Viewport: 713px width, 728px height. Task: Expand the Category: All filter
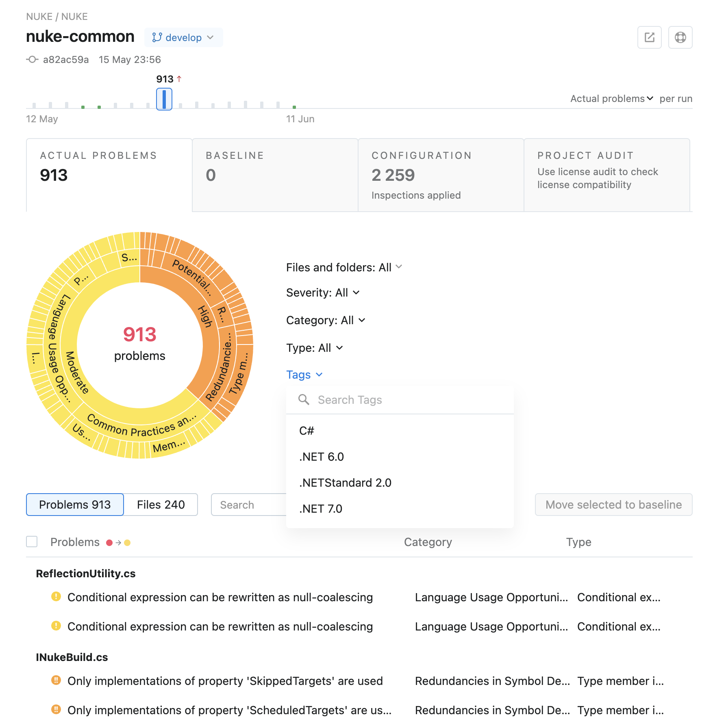[326, 321]
